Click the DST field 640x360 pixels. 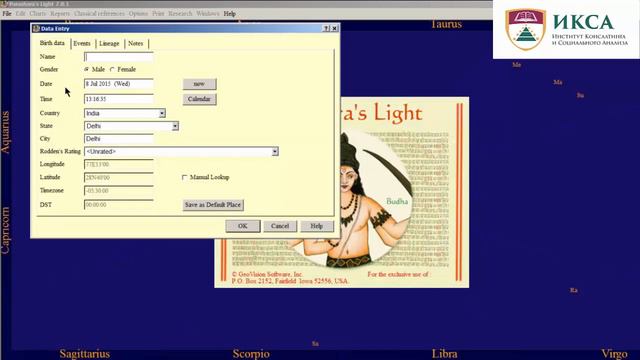[x=118, y=204]
